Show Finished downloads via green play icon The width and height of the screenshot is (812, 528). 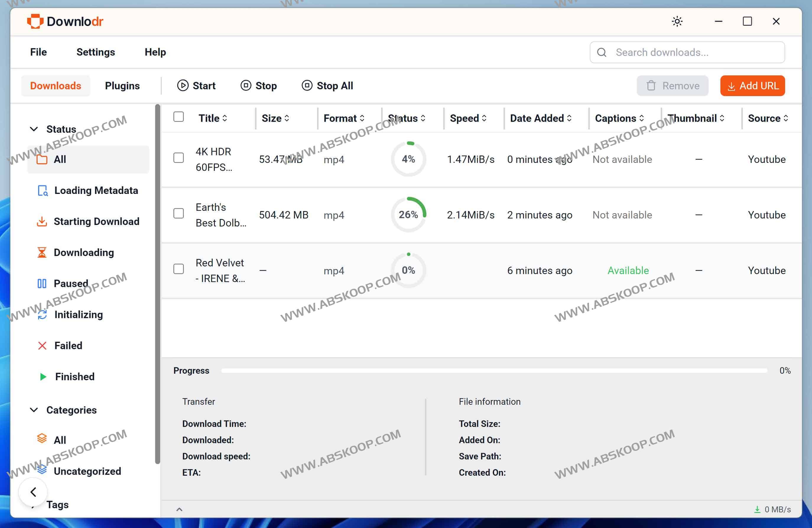click(x=43, y=377)
